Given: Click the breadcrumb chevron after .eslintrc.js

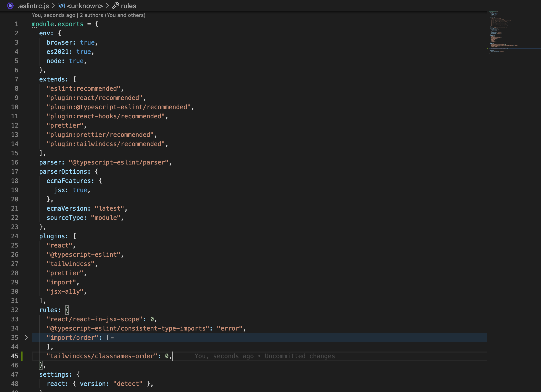Looking at the screenshot, I should [x=53, y=6].
